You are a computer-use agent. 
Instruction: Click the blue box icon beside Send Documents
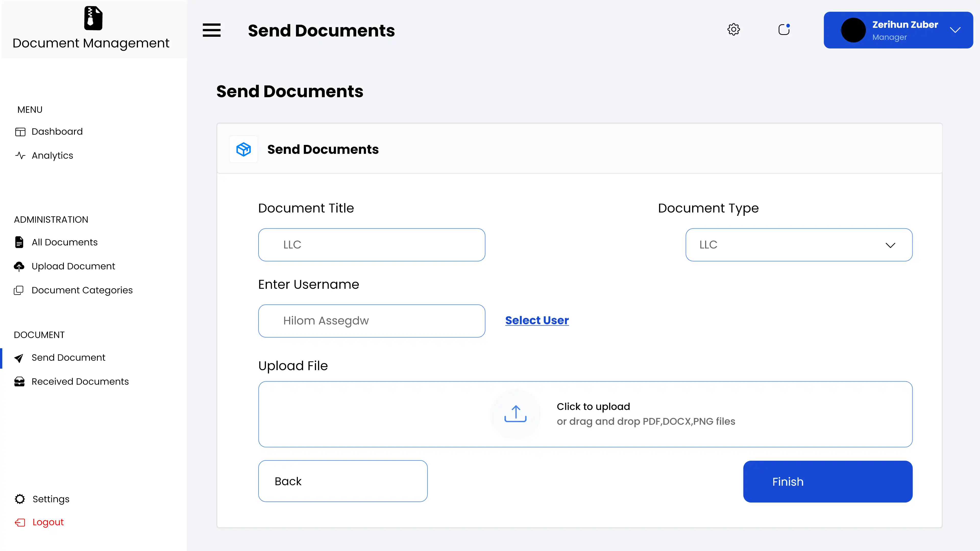coord(243,149)
